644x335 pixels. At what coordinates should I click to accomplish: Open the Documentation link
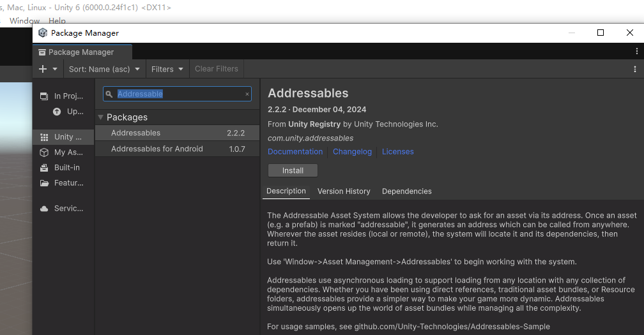(x=295, y=152)
